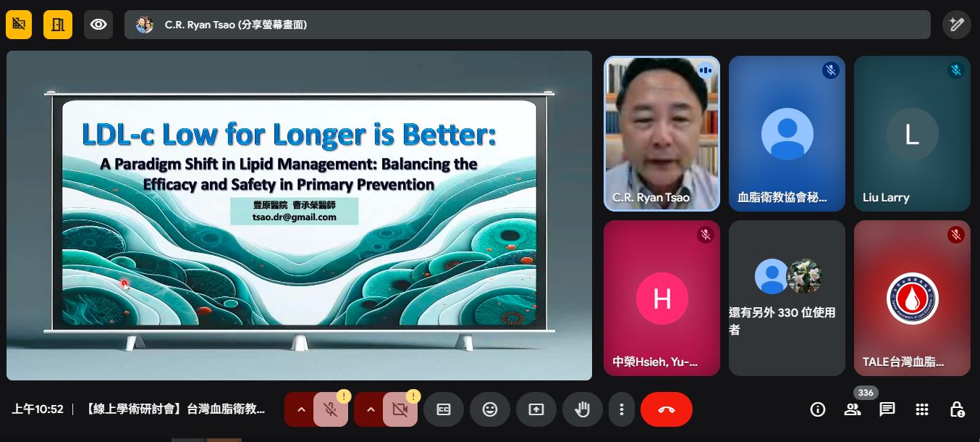Unmute the microphone

[x=331, y=409]
